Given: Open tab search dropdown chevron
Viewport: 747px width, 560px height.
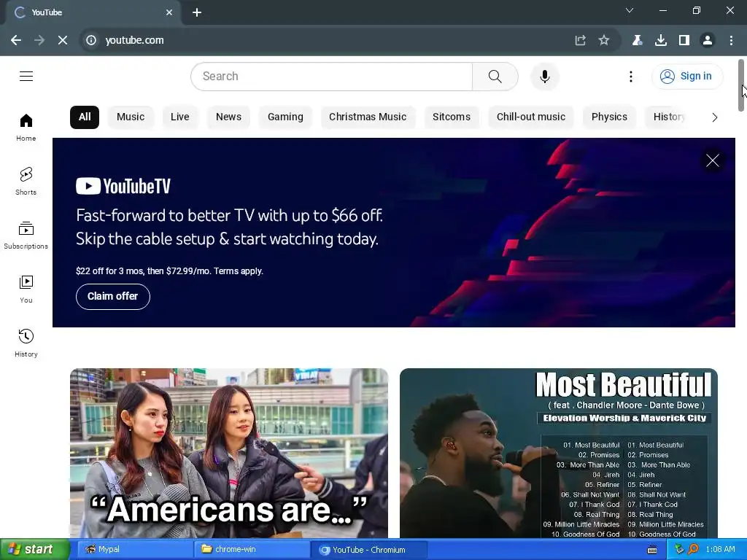Looking at the screenshot, I should (x=630, y=10).
